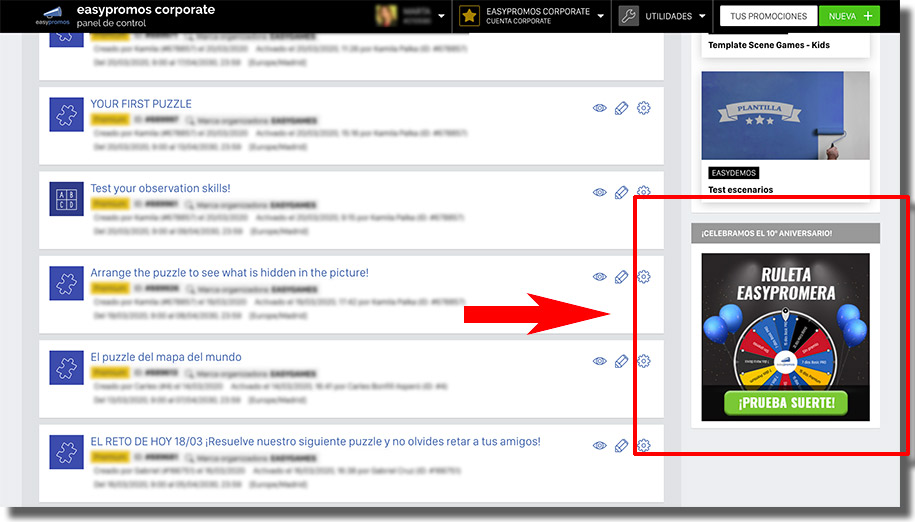The image size is (915, 522).
Task: Click pencil icon for EL RETO DE HOY
Action: [x=622, y=446]
